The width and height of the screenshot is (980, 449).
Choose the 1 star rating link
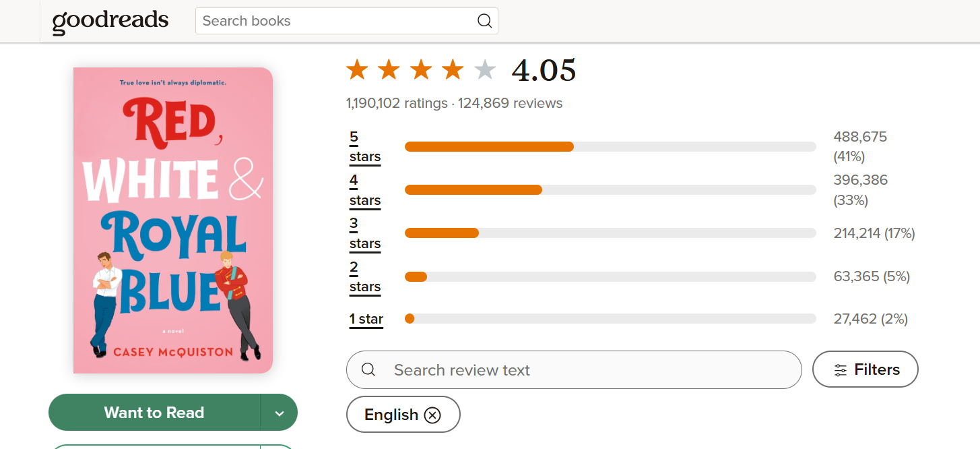366,319
